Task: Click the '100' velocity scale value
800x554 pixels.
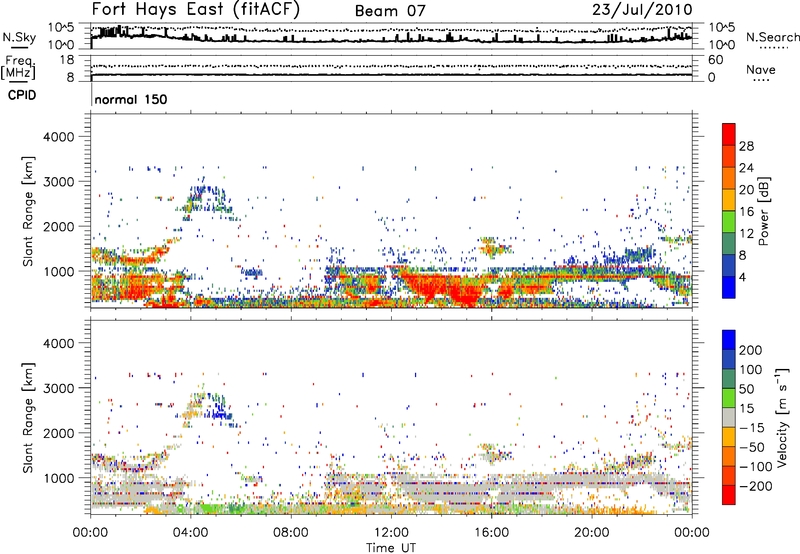Action: (751, 370)
